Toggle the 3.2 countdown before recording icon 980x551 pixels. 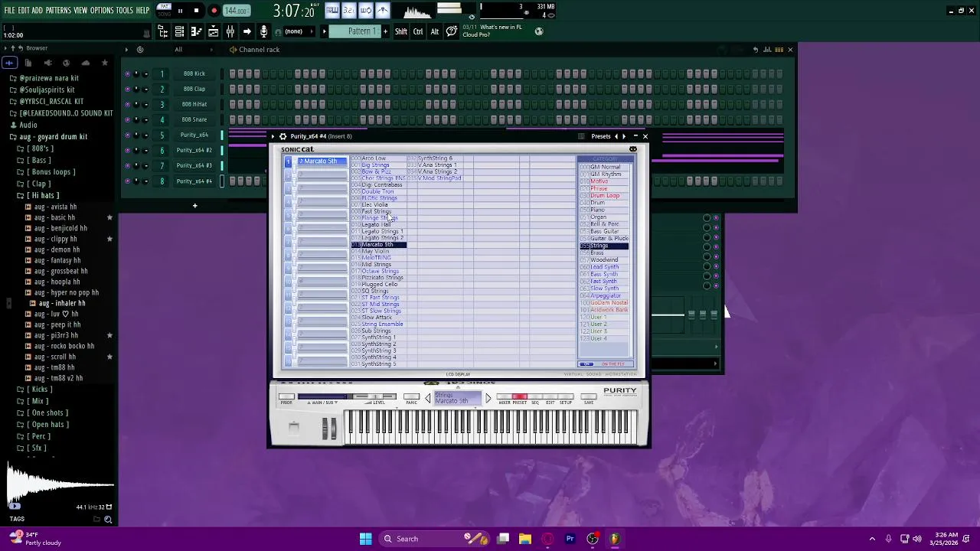(x=348, y=10)
